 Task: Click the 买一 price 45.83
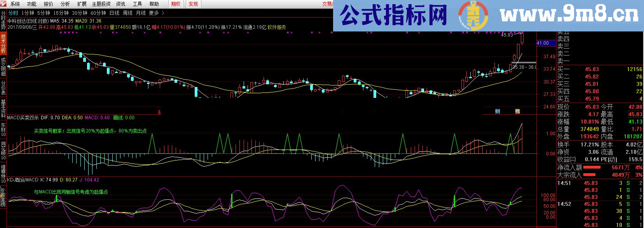592,69
